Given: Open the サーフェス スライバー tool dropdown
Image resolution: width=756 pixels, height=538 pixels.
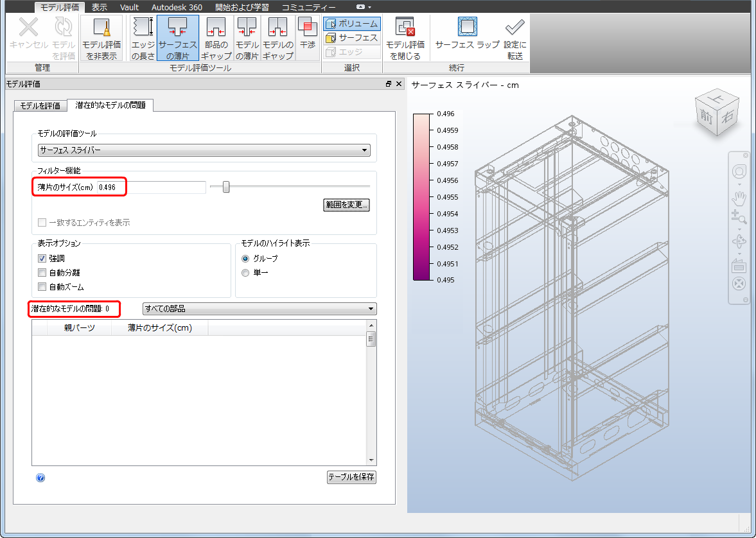Looking at the screenshot, I should point(204,150).
